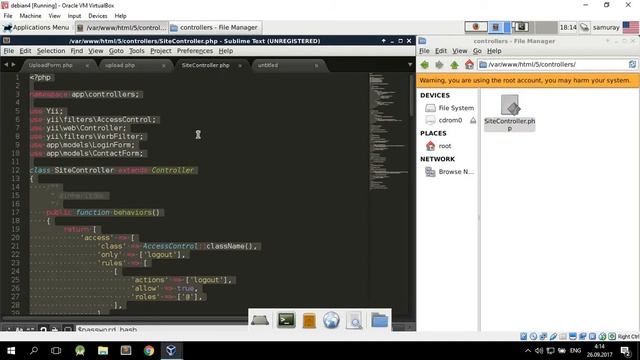Open root folder under Places

pos(439,146)
